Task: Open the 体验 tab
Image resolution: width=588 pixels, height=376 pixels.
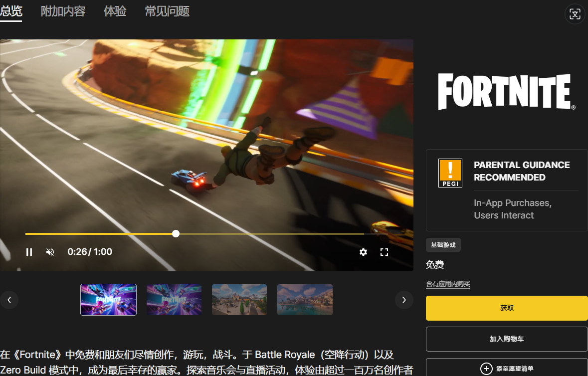Action: (x=115, y=11)
